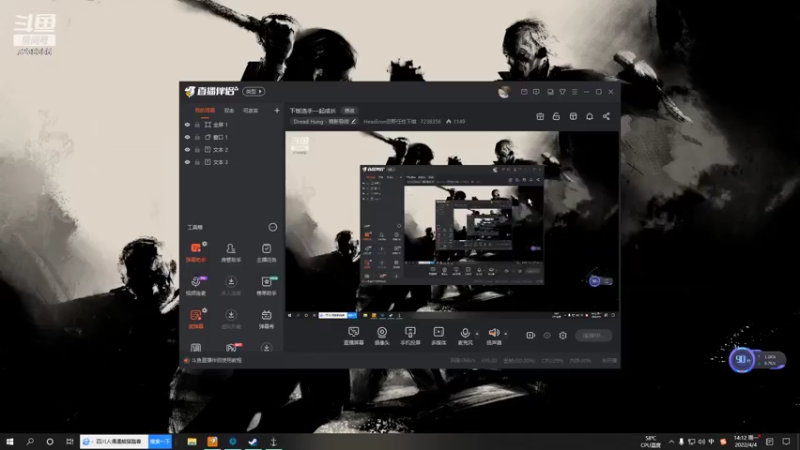The height and width of the screenshot is (450, 800).
Task: Open the PK tool with red badge
Action: pos(232,347)
